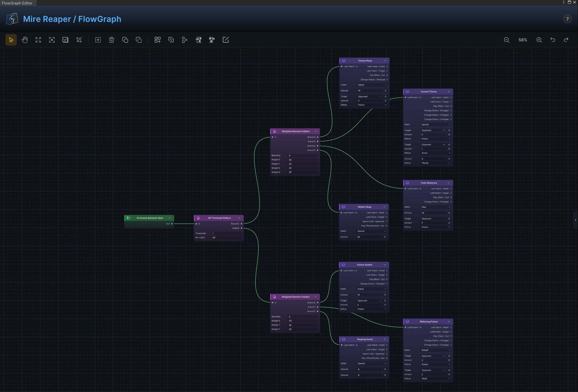
Task: Click the fit-to-screen expand icon
Action: (38, 40)
